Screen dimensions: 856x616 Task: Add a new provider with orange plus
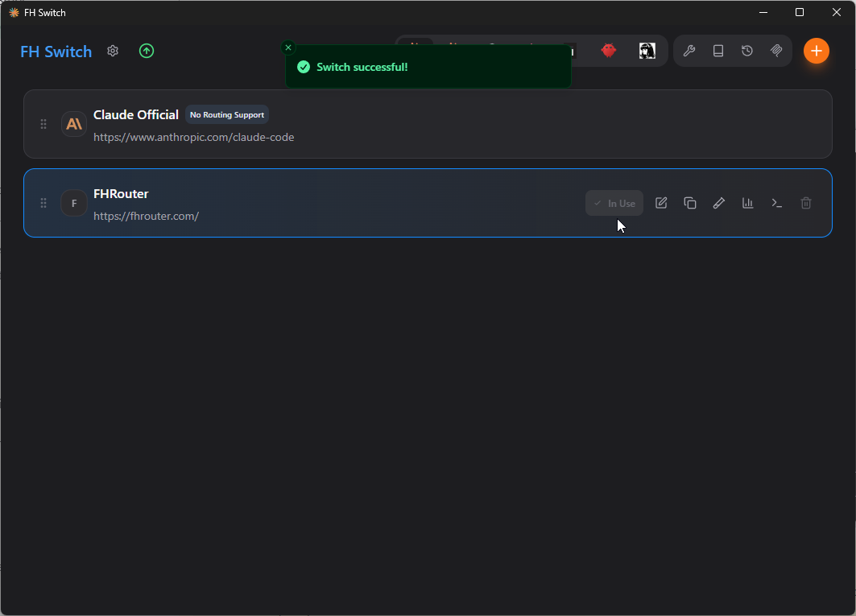tap(817, 51)
